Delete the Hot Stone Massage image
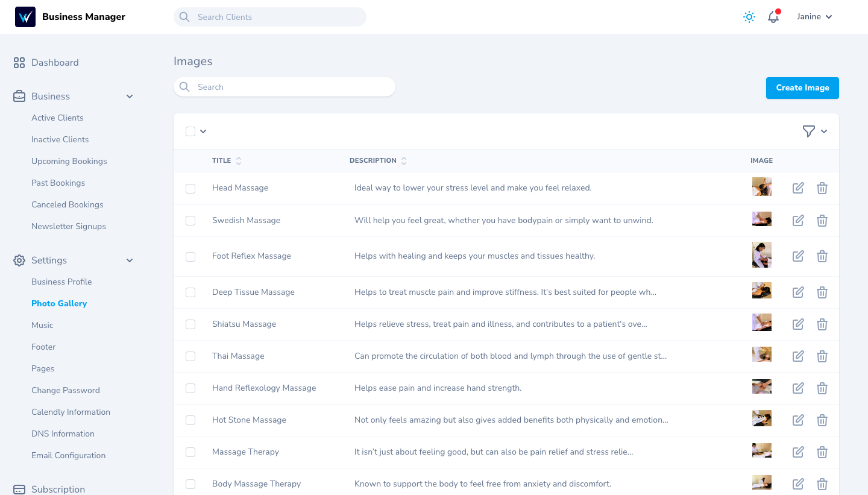This screenshot has height=495, width=868. pos(822,420)
